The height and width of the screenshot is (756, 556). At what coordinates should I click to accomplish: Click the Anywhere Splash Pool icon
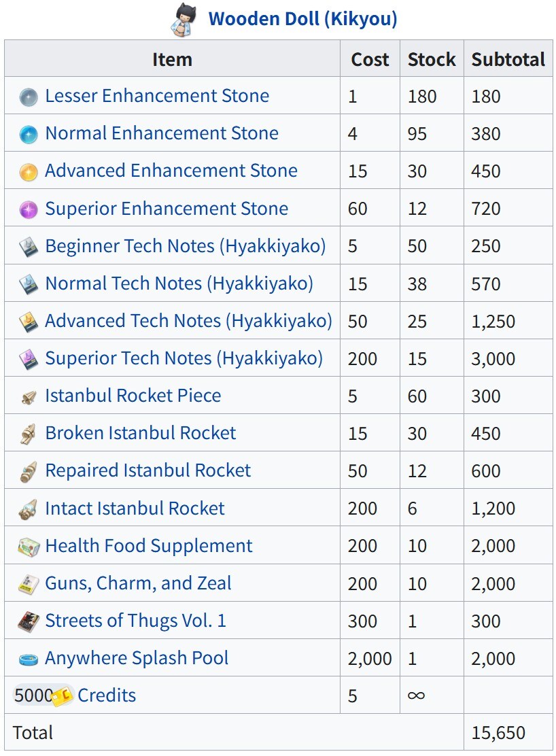tap(29, 659)
